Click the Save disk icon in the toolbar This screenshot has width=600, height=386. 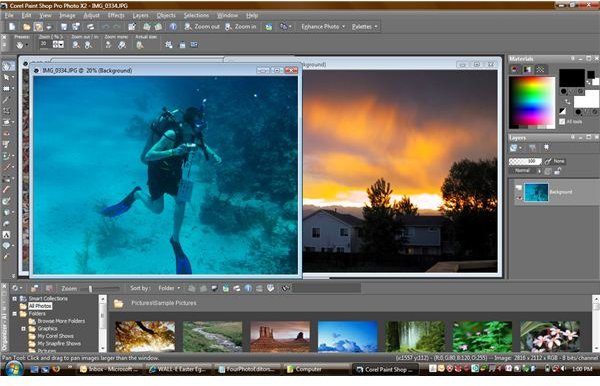pos(64,26)
